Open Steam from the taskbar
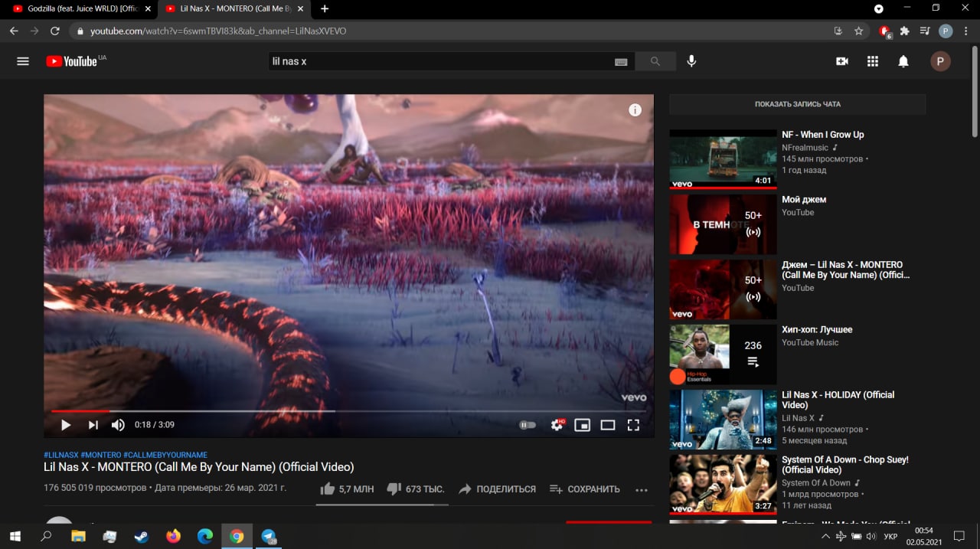Screen dimensions: 980x549 pos(141,536)
